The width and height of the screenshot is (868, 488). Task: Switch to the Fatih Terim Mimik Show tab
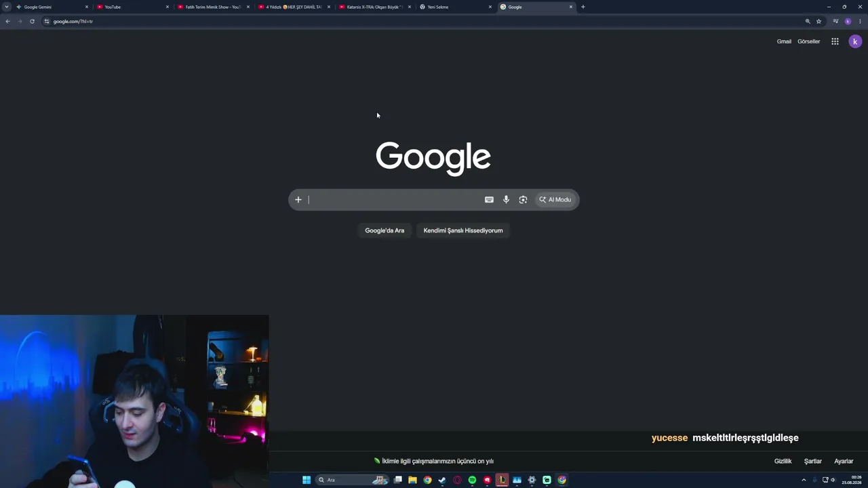tap(212, 7)
